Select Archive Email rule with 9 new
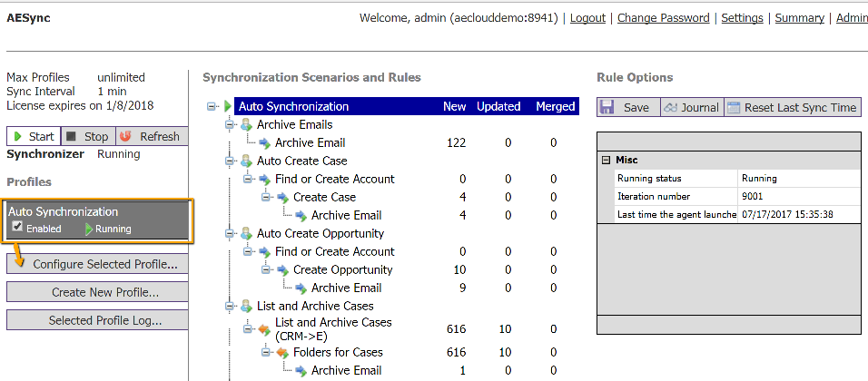 [347, 288]
